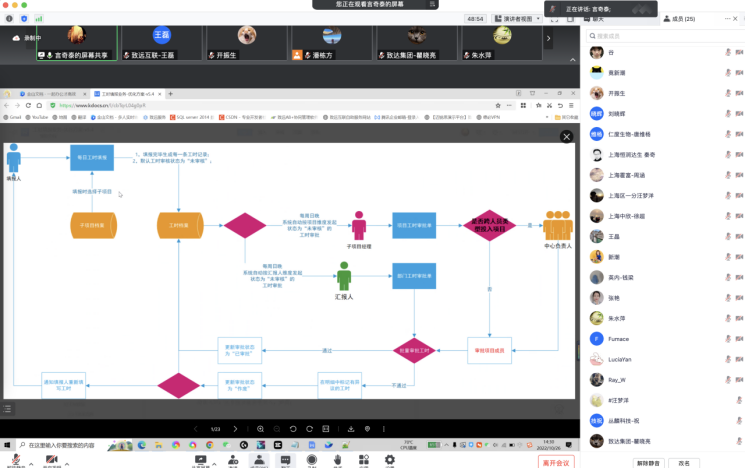Toggle the microphone mute button

point(16,460)
